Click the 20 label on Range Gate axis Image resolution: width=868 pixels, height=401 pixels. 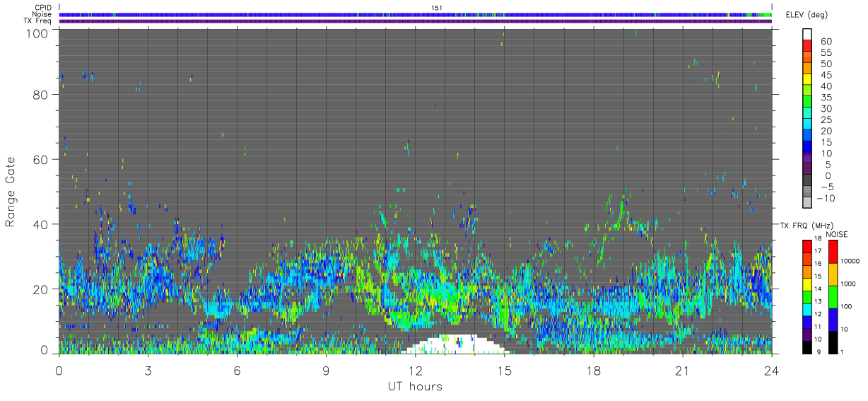[x=40, y=289]
